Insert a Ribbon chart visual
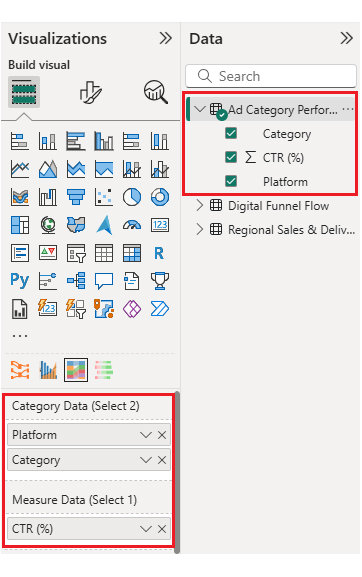Viewport: 362px width, 577px height. [x=20, y=197]
